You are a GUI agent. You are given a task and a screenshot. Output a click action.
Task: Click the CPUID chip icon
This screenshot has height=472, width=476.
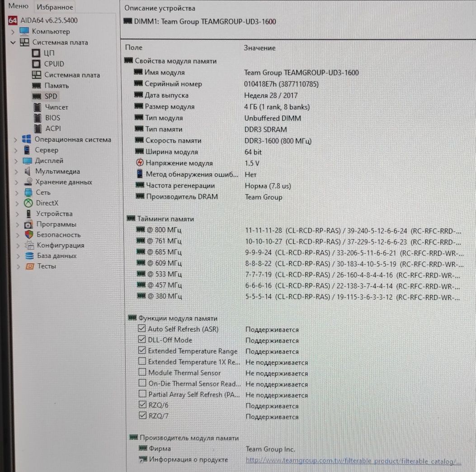(x=36, y=64)
